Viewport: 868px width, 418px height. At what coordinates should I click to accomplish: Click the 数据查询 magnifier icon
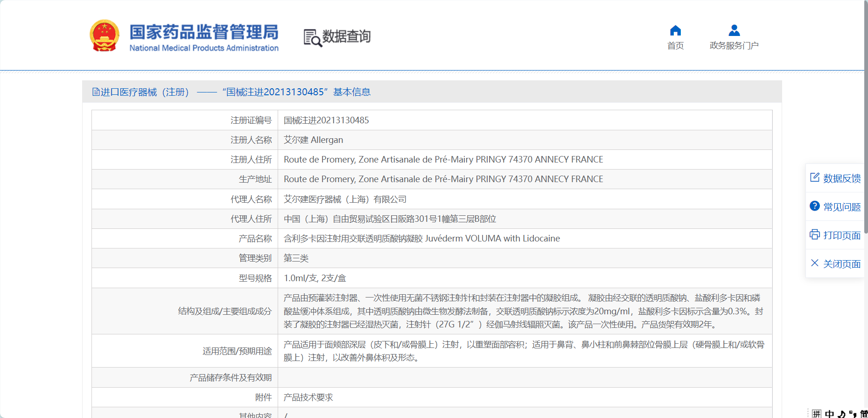click(312, 38)
